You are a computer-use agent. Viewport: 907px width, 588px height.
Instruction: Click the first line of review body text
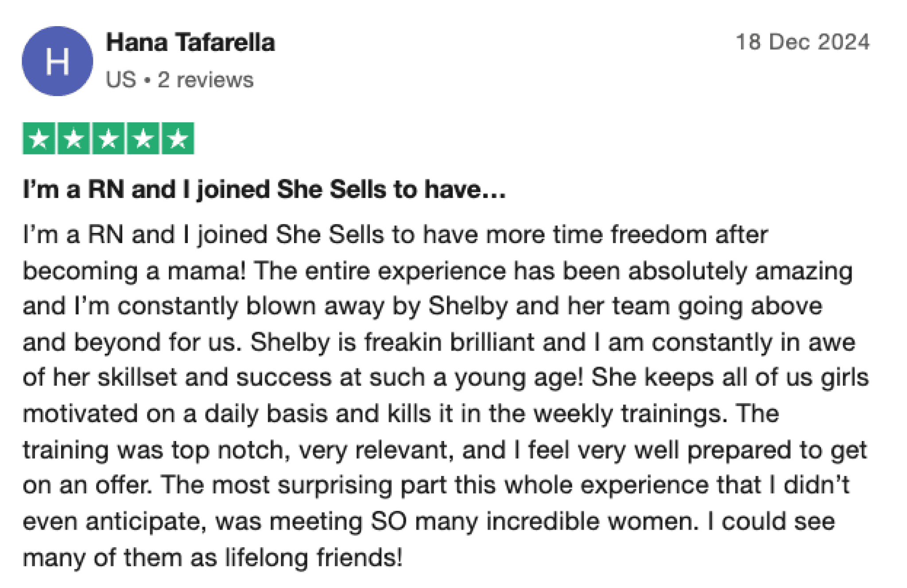(395, 235)
